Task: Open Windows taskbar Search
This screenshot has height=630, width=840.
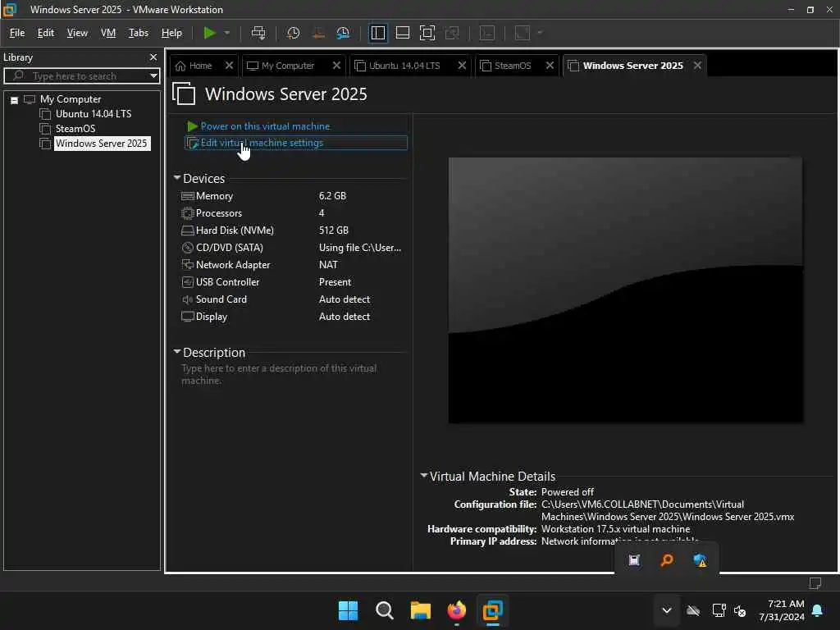Action: click(385, 610)
